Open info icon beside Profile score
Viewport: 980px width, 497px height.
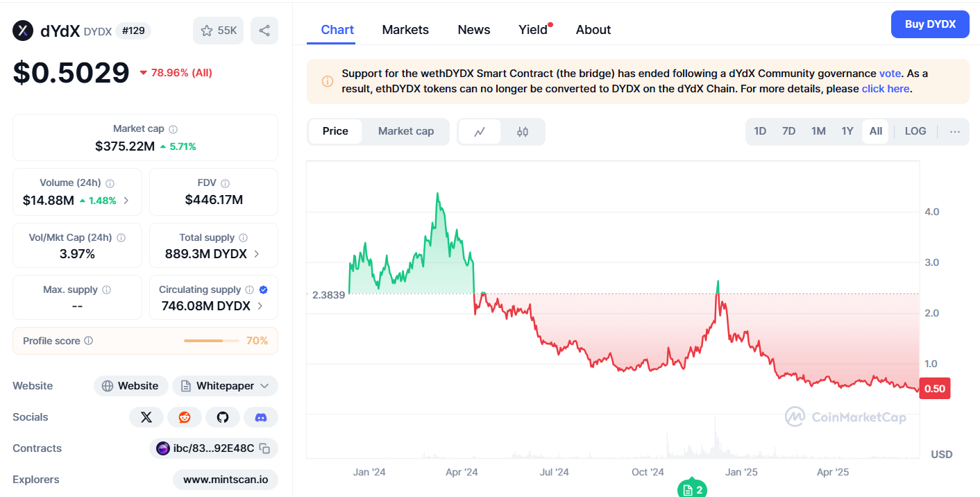coord(88,341)
